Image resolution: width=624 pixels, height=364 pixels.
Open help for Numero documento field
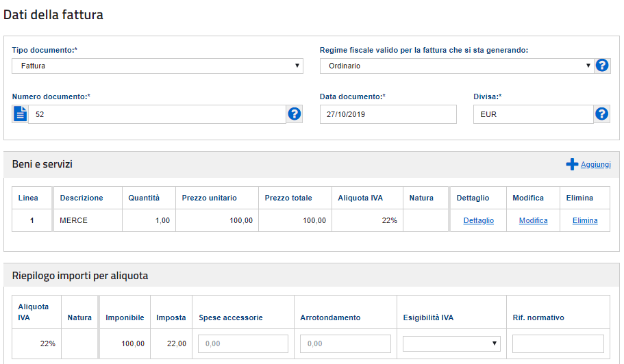pyautogui.click(x=294, y=114)
